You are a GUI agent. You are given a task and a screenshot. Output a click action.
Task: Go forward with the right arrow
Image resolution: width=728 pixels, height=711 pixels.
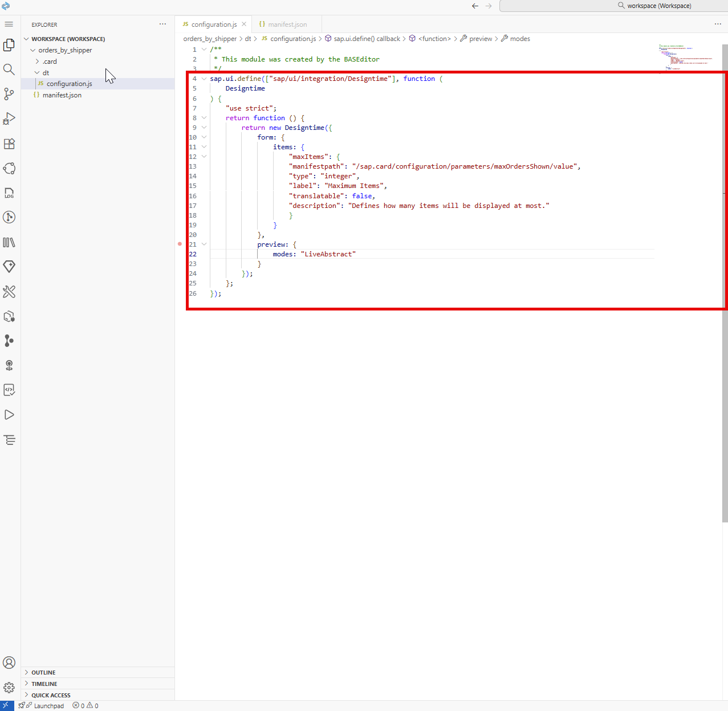489,6
